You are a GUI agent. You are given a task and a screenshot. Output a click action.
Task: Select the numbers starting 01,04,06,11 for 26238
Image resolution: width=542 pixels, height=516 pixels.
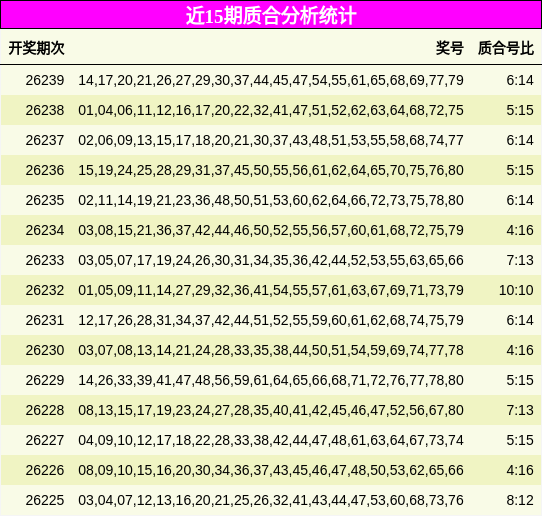point(271,110)
